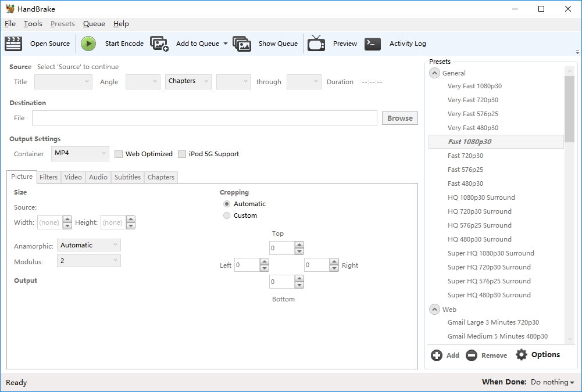Viewport: 582px width, 392px height.
Task: Open the Modulus dropdown
Action: (x=89, y=261)
